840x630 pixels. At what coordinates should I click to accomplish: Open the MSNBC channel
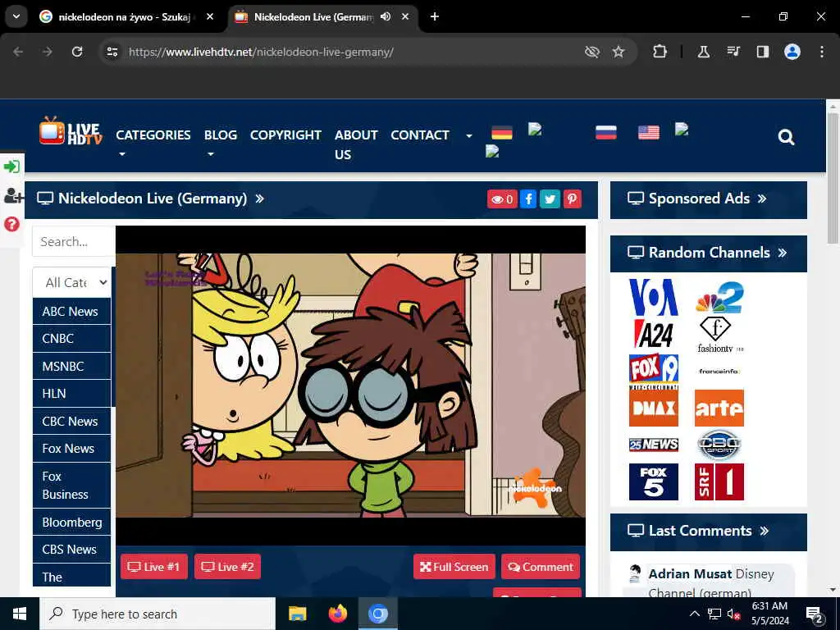coord(72,367)
